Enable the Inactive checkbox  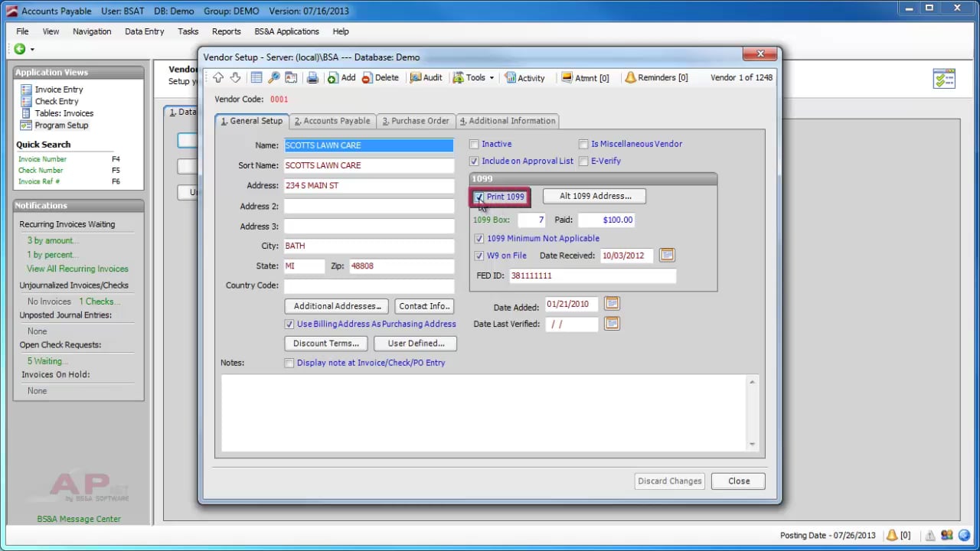(474, 144)
